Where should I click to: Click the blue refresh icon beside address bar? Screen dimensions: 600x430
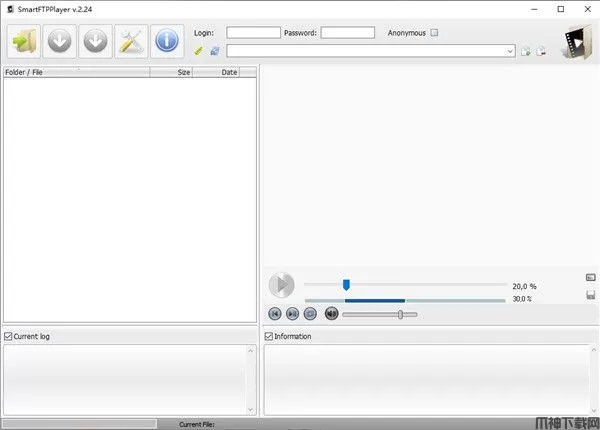[214, 51]
